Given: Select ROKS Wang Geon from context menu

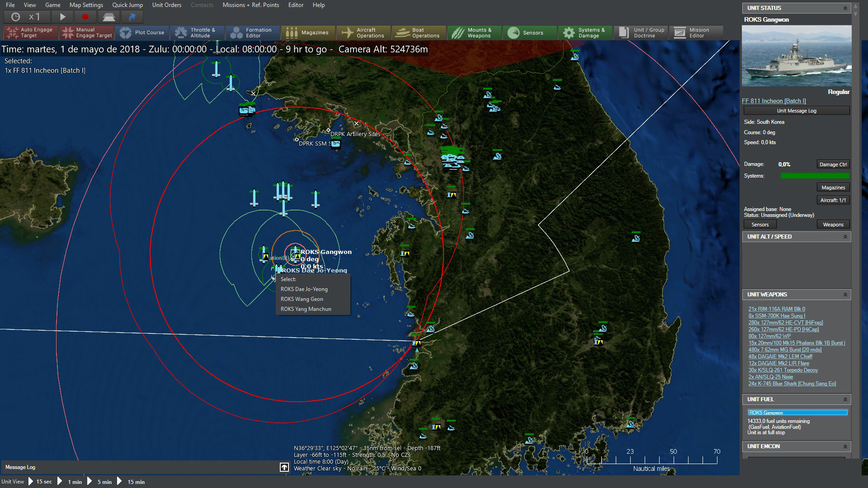Looking at the screenshot, I should click(302, 299).
